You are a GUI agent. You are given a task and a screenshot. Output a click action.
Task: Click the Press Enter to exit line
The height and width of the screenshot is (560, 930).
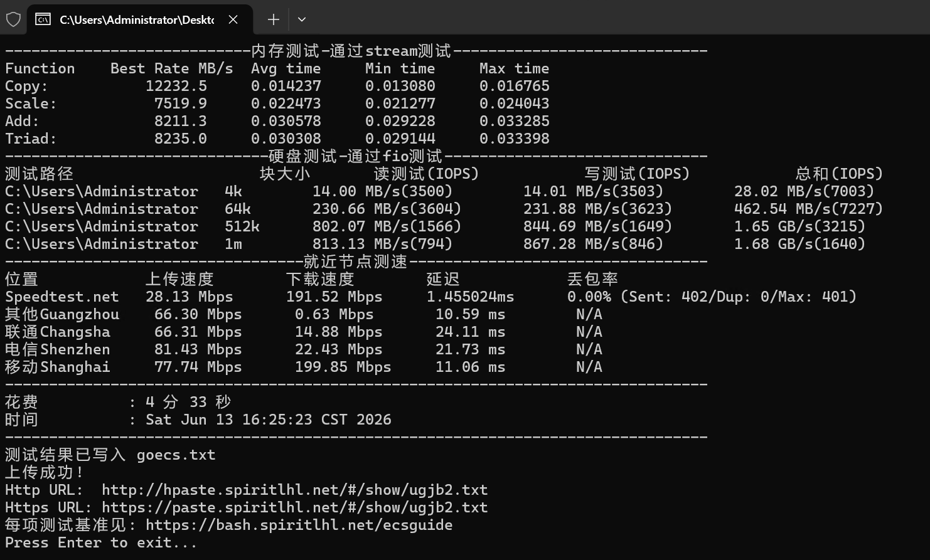[x=101, y=542]
